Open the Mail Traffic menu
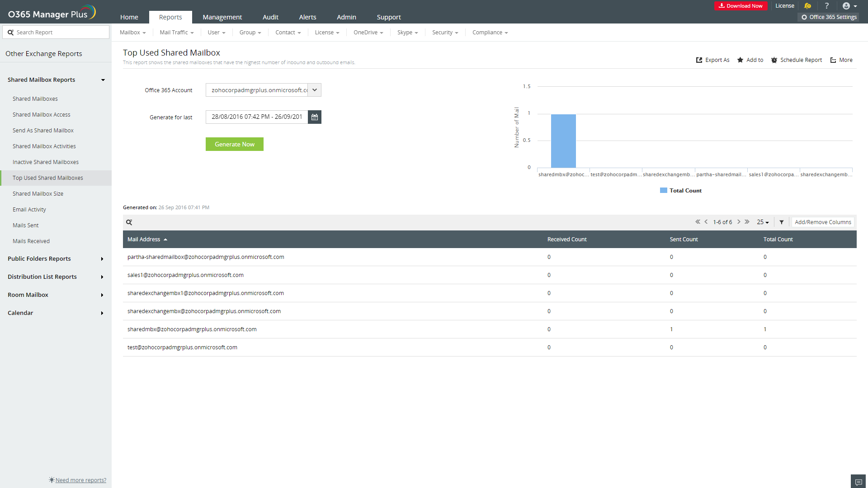 pos(176,33)
